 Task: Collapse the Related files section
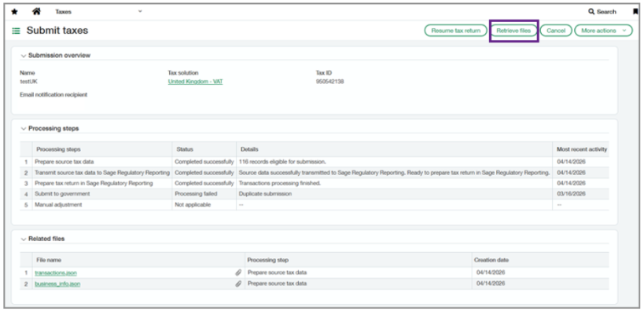coord(24,239)
